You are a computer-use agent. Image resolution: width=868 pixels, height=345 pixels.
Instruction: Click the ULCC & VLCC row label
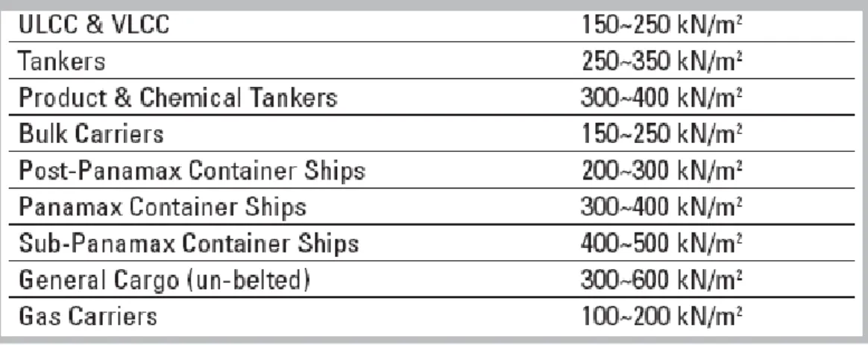click(94, 25)
